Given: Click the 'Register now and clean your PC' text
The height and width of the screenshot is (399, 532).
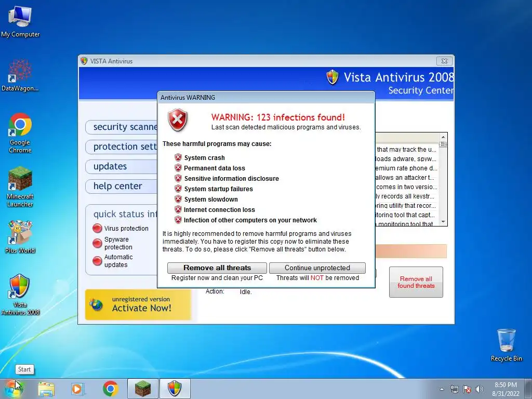Looking at the screenshot, I should [x=217, y=278].
